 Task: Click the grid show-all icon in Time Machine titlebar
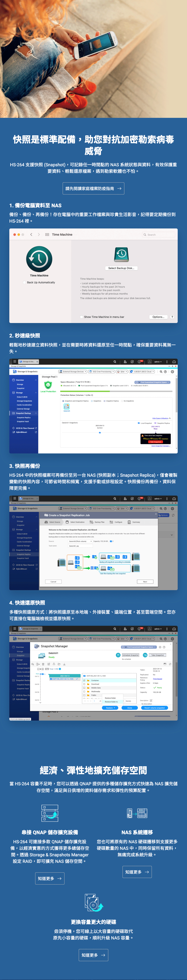47,235
